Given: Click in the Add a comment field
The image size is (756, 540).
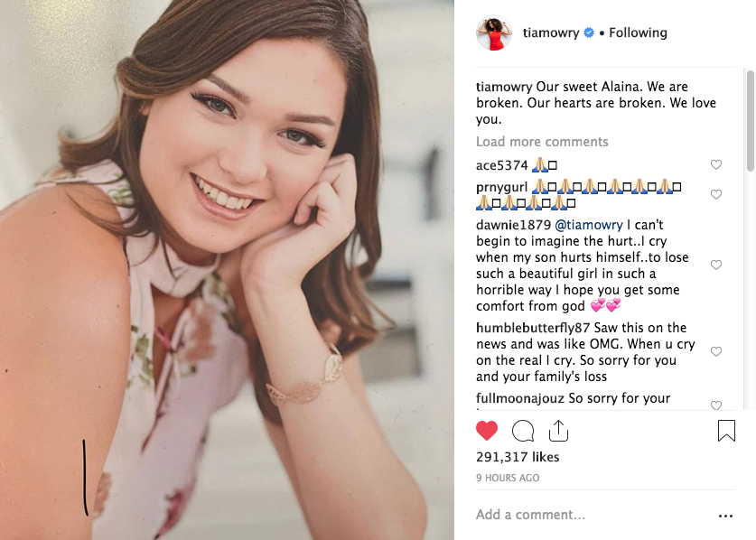Looking at the screenshot, I should [587, 515].
